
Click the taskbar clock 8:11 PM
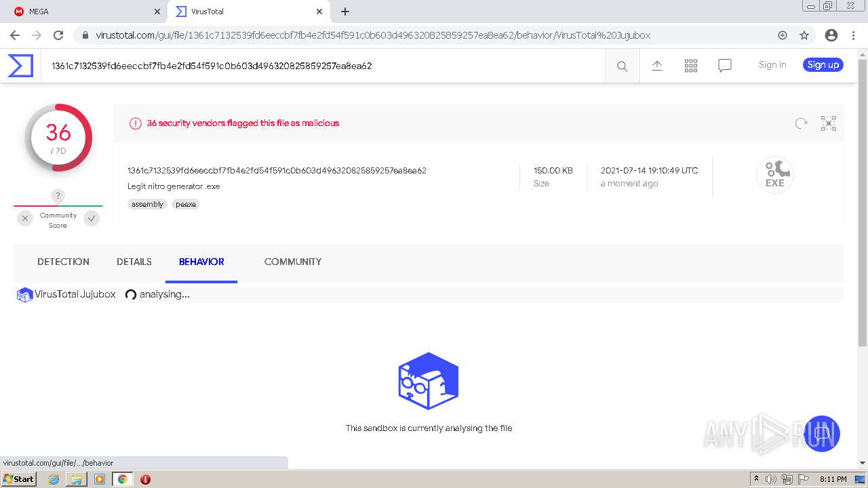click(833, 479)
